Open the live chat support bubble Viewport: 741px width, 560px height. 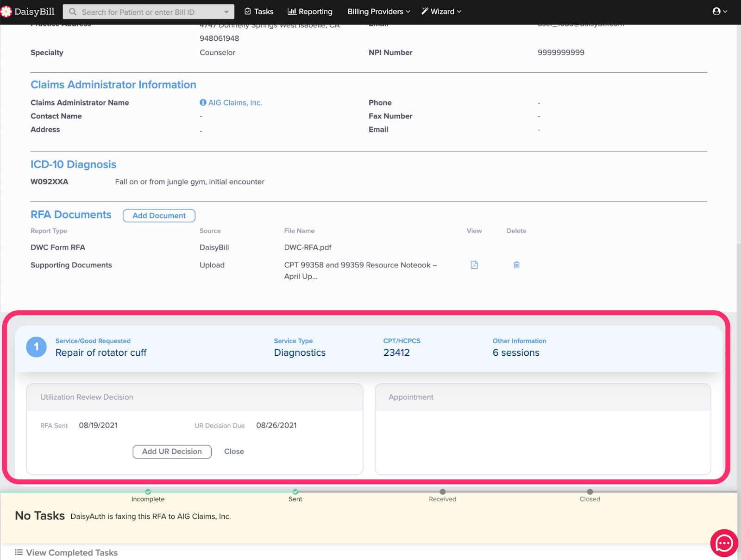pos(723,543)
